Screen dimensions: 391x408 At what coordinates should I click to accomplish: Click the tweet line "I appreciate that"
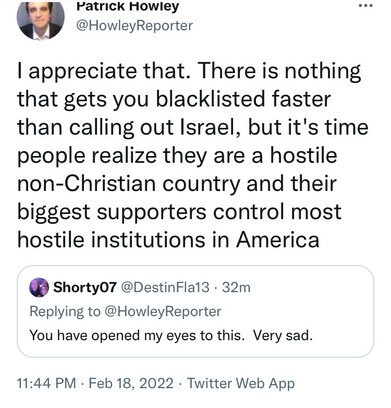coord(103,71)
